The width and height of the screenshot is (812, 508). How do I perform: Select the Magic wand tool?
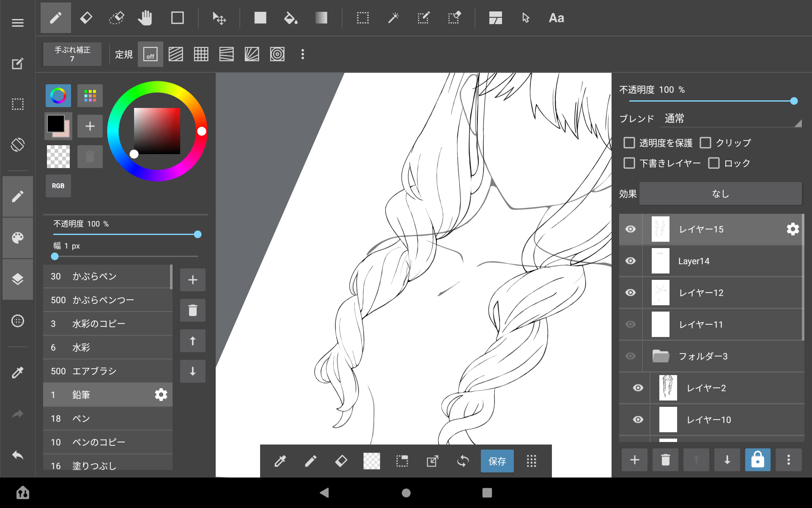coord(393,18)
